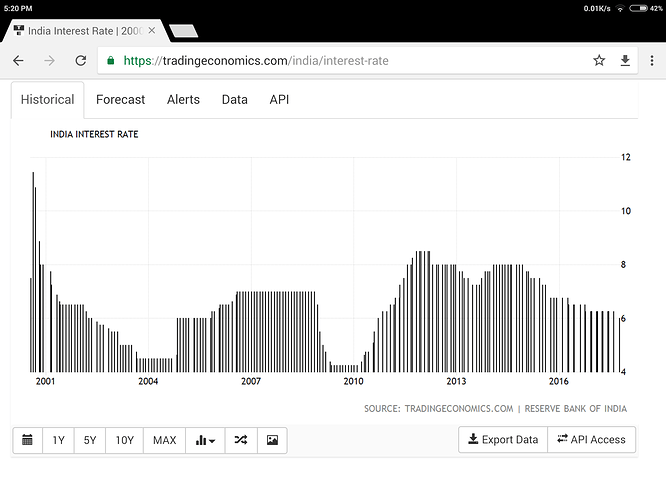Click the shuffle compare icon button

[x=241, y=440]
